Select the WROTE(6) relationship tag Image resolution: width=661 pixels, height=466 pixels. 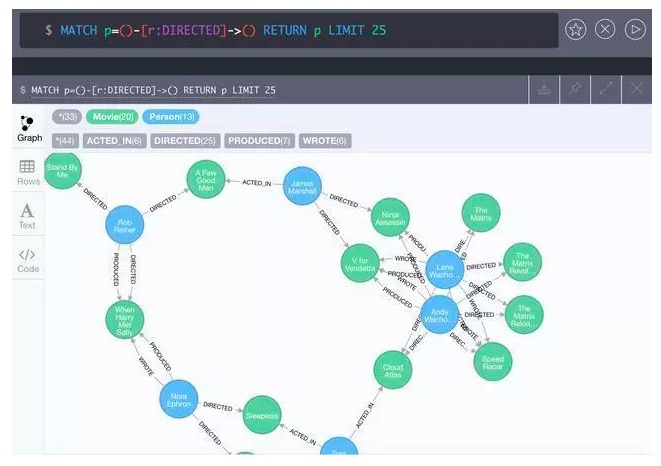[x=325, y=141]
